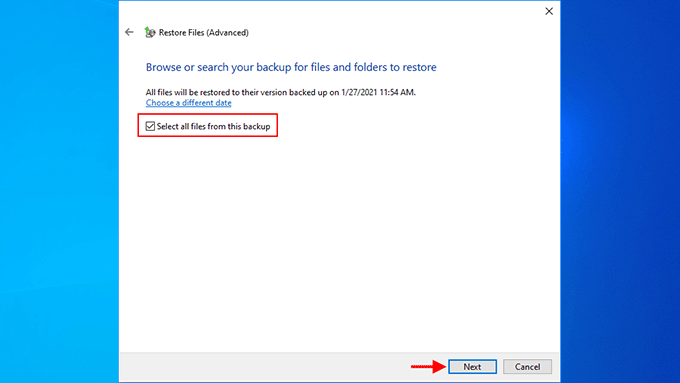Go back using the arrow icon

[129, 32]
